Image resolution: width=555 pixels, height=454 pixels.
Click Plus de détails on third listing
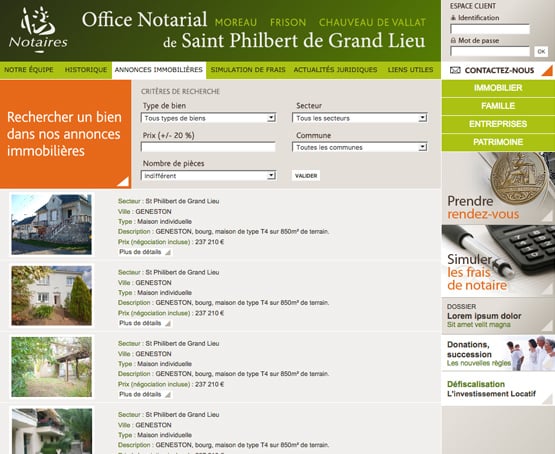pyautogui.click(x=145, y=394)
